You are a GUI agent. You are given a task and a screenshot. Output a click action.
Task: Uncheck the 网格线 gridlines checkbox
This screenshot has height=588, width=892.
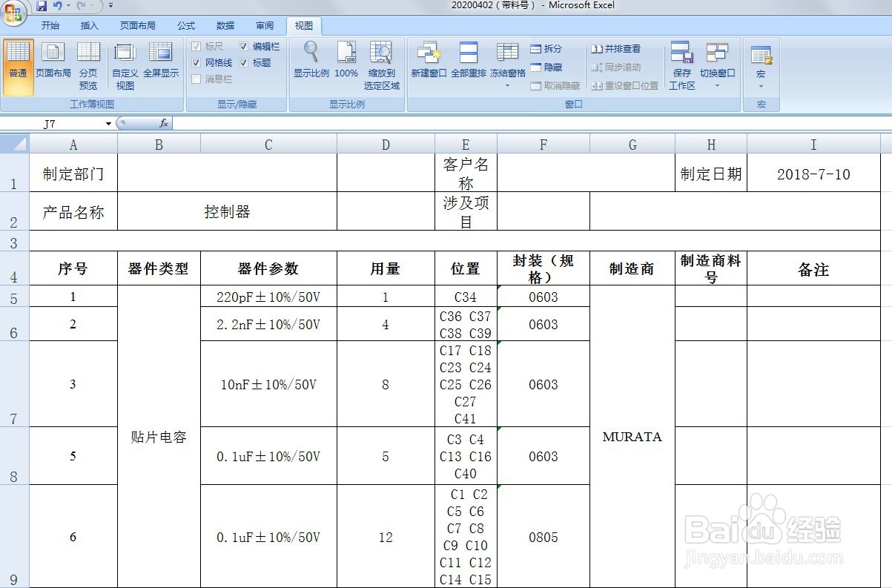197,62
